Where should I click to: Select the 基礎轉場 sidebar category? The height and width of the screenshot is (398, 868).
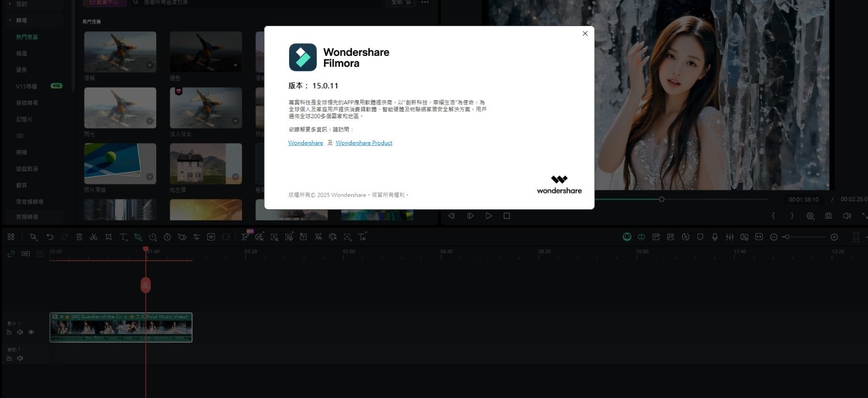pyautogui.click(x=27, y=103)
